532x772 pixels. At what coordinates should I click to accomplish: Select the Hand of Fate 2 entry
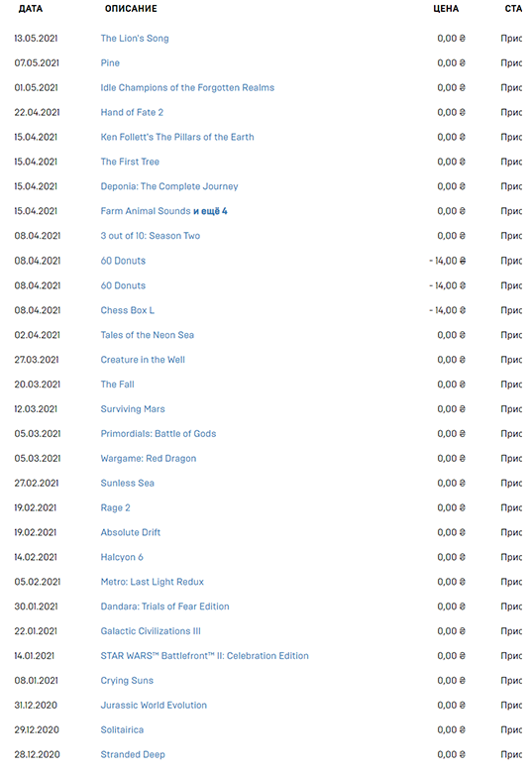132,112
